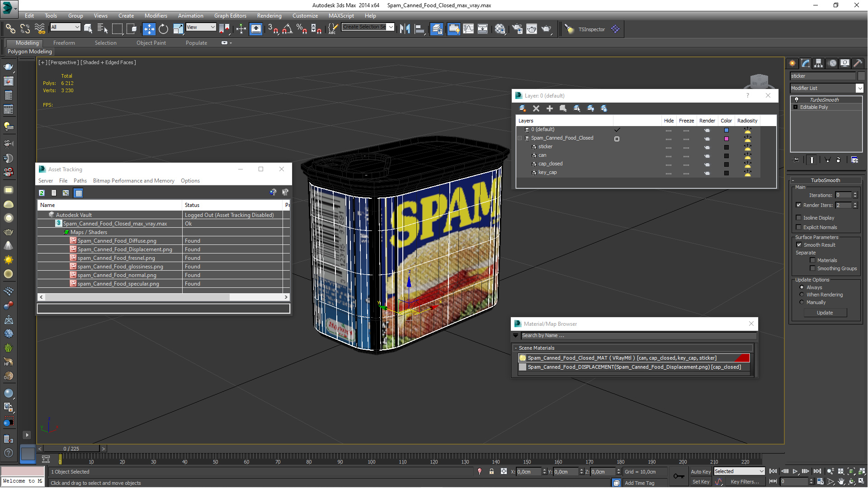This screenshot has height=488, width=868.
Task: Activate the Select and Uniform Scale tool
Action: (x=178, y=29)
